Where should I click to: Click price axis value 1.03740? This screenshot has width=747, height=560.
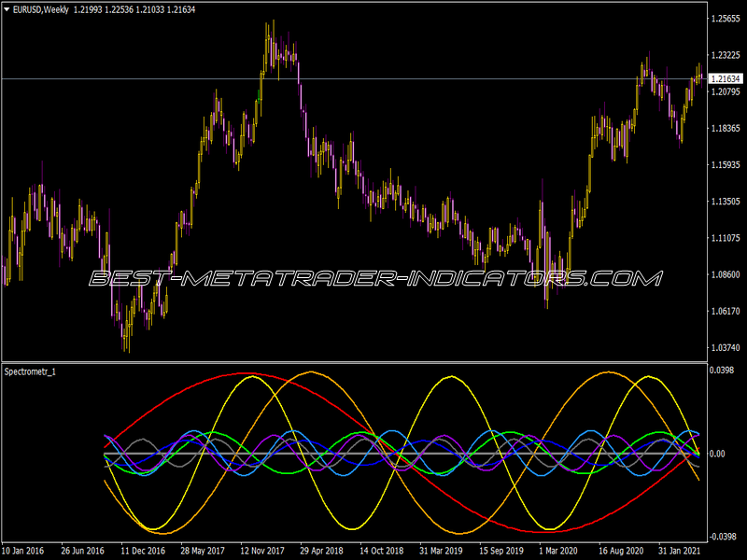[x=726, y=347]
